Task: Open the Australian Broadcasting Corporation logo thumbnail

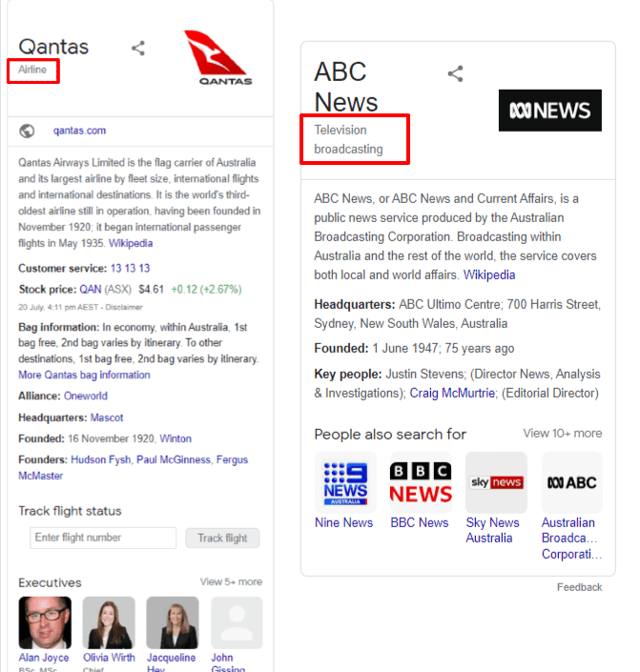Action: coord(572,482)
